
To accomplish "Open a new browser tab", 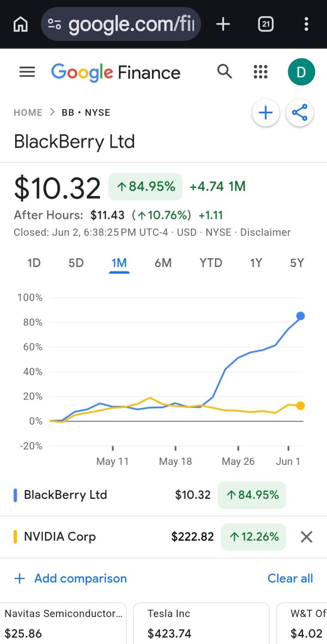I will (223, 24).
